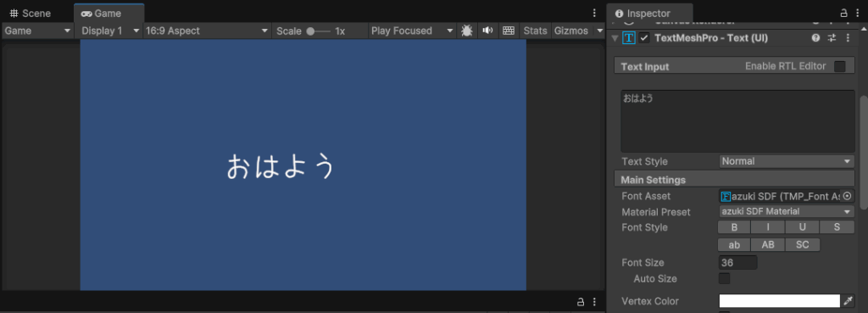Expand the Material Preset dropdown
Viewport: 868px width, 313px height.
click(787, 211)
